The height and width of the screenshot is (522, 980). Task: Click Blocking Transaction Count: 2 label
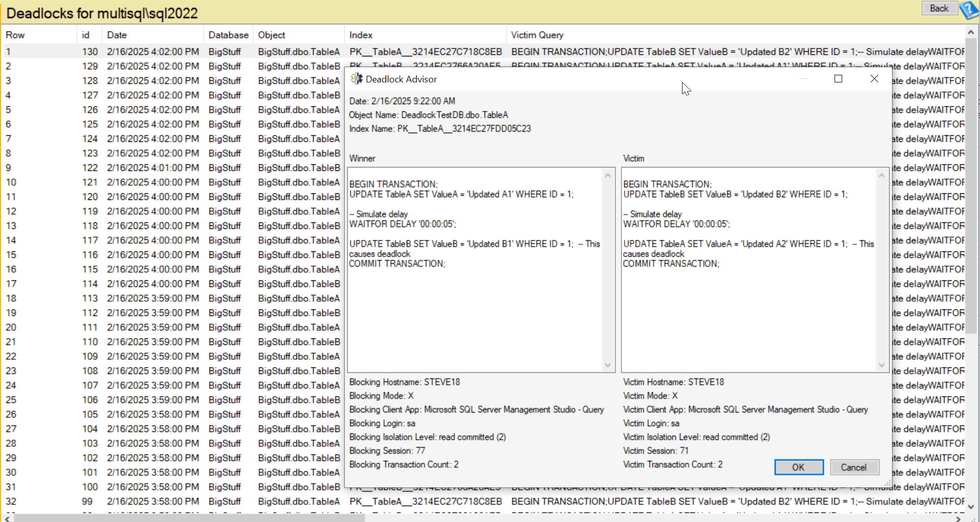[x=404, y=464]
